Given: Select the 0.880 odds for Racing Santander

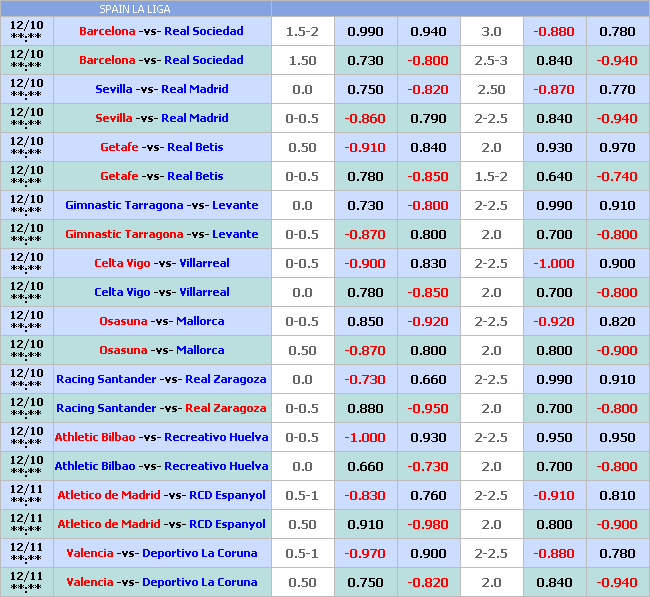Looking at the screenshot, I should 365,408.
